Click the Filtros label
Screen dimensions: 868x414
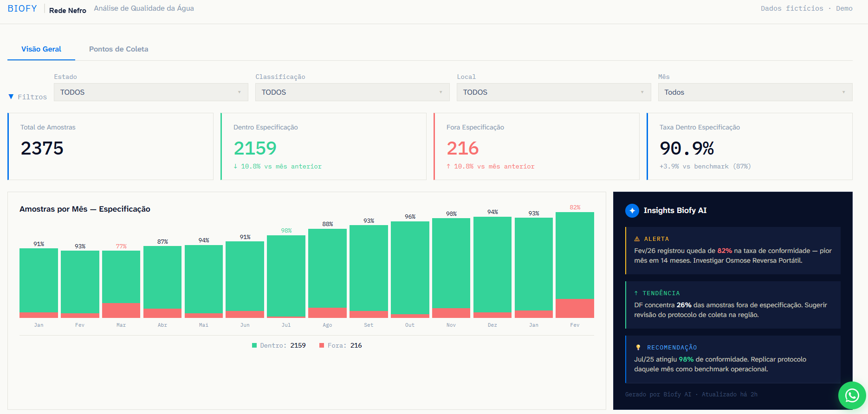(x=32, y=97)
